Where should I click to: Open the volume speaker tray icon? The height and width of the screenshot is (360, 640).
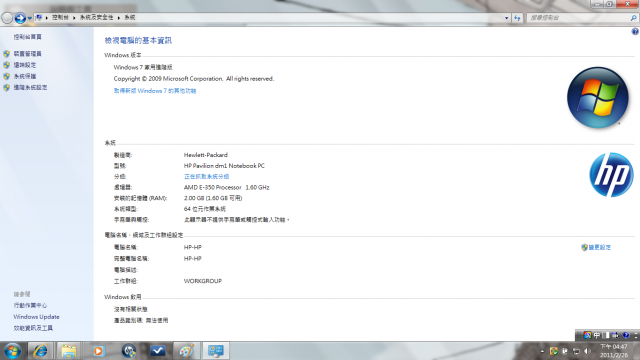tap(587, 351)
